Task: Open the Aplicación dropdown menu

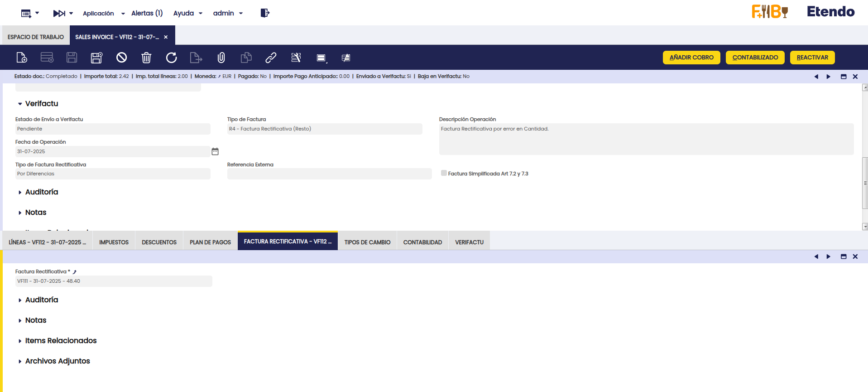Action: pos(103,13)
